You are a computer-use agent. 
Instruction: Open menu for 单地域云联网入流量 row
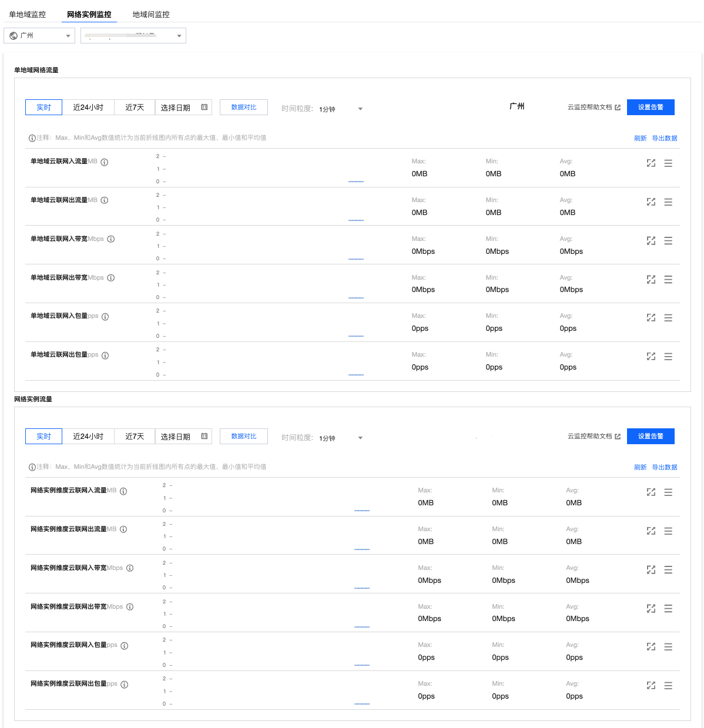tap(668, 163)
